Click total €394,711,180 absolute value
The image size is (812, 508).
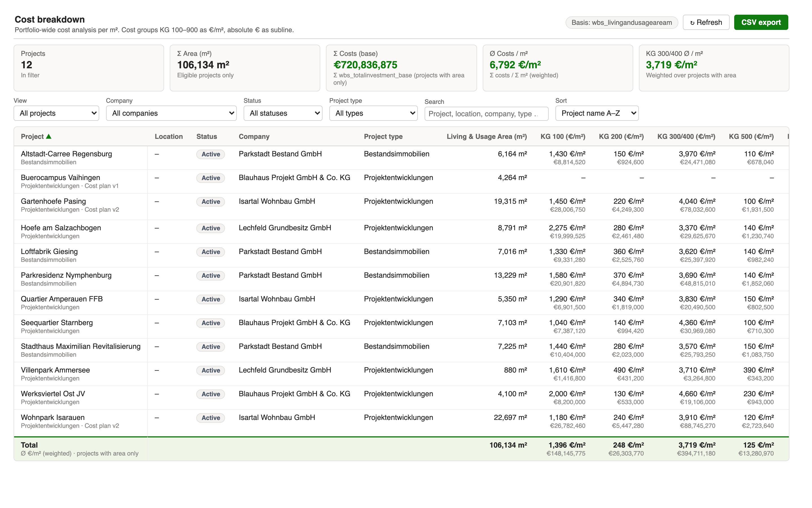(x=696, y=454)
